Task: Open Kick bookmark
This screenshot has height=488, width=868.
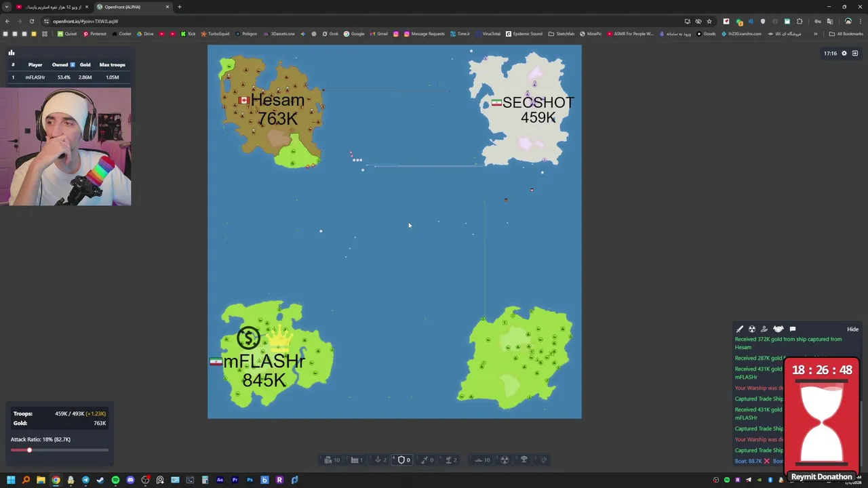Action: [187, 34]
